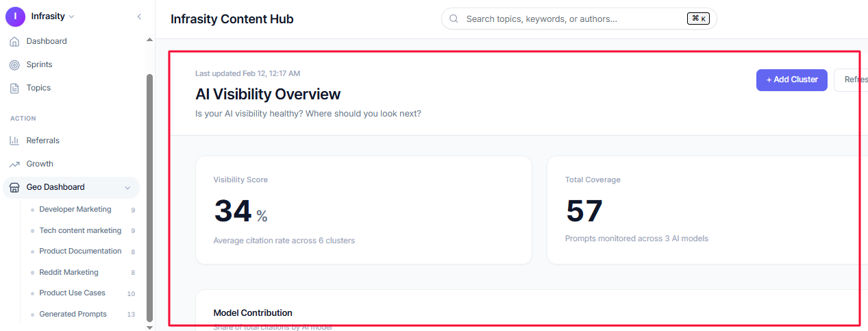868x331 pixels.
Task: Click the sidebar vertical scrollbar thumb
Action: tap(149, 197)
